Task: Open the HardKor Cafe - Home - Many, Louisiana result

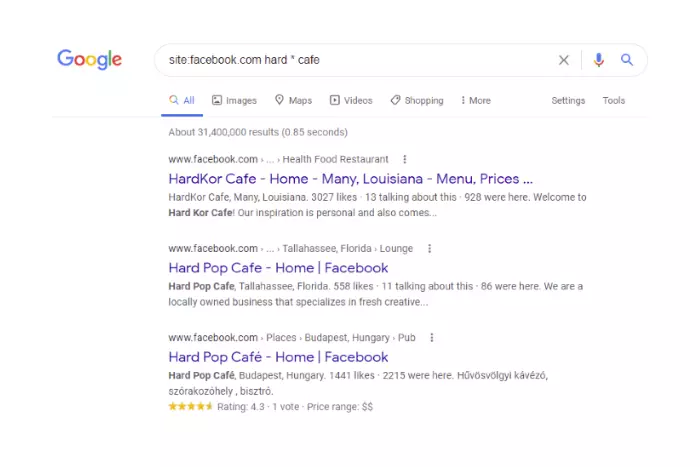Action: tap(350, 179)
